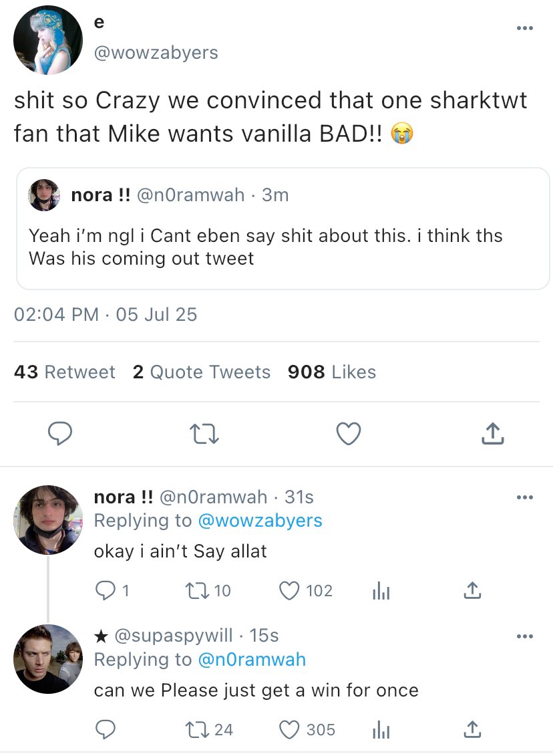Open wowzabyers profile picture at top
The image size is (553, 756).
(x=48, y=40)
